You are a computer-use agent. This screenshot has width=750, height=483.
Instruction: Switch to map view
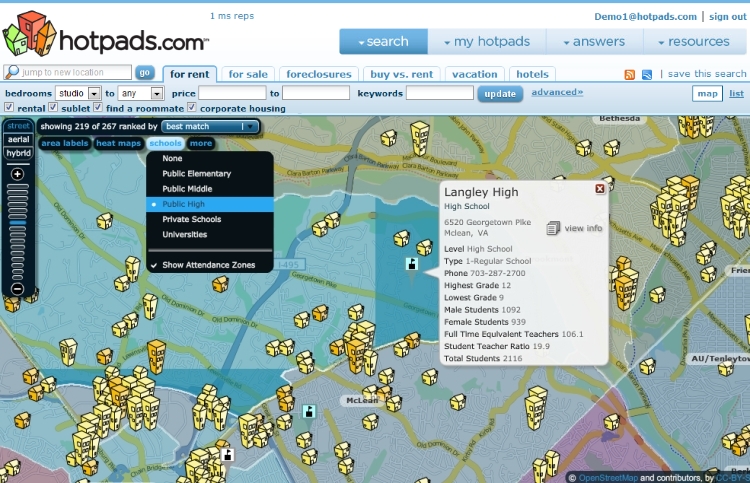pyautogui.click(x=707, y=94)
